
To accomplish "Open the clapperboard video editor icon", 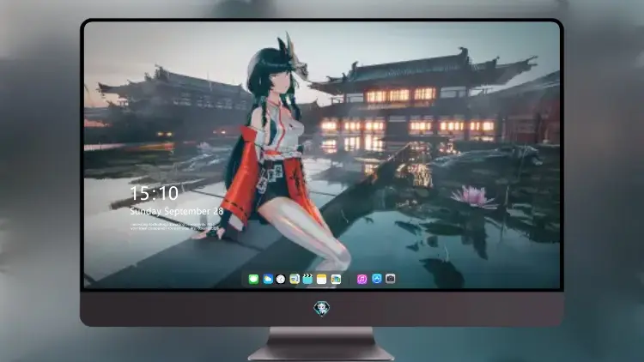I will click(307, 279).
